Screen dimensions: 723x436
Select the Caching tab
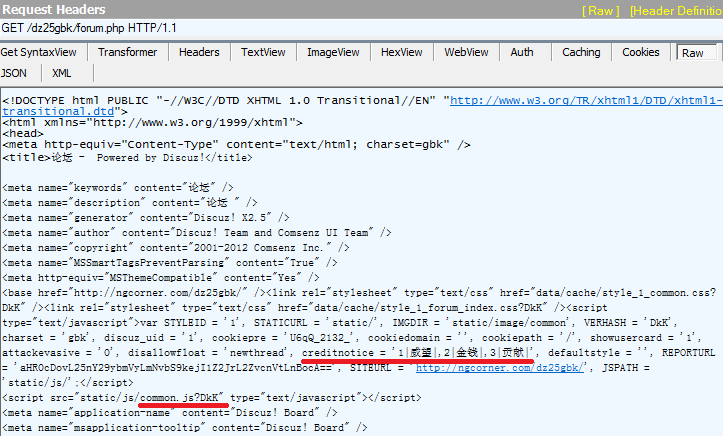point(581,53)
